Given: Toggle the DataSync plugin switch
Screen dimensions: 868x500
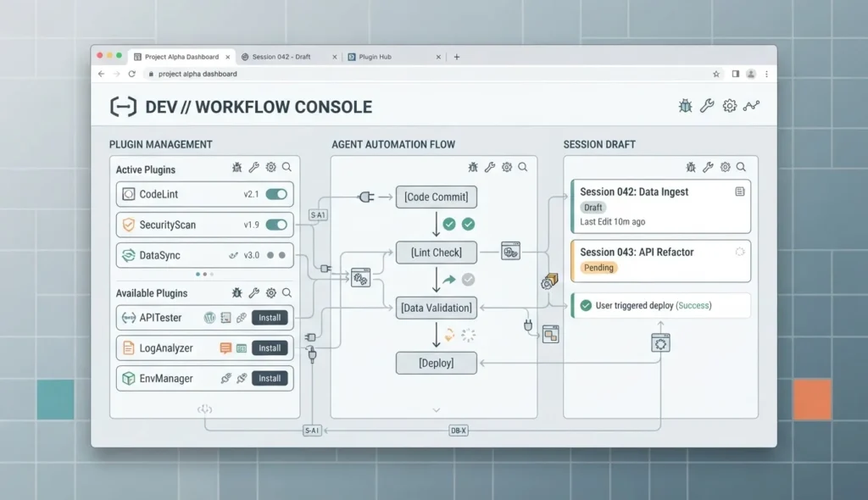Looking at the screenshot, I should pyautogui.click(x=276, y=255).
